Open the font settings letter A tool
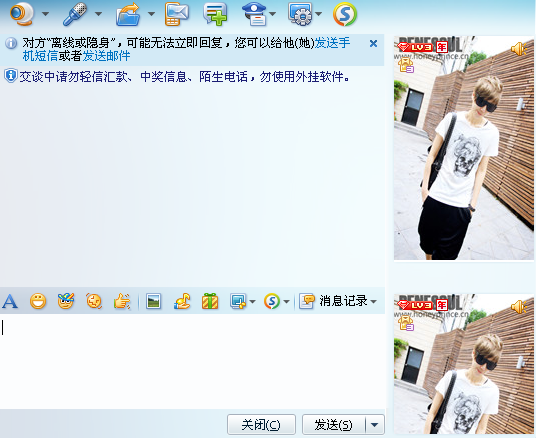536x438 pixels. point(10,301)
